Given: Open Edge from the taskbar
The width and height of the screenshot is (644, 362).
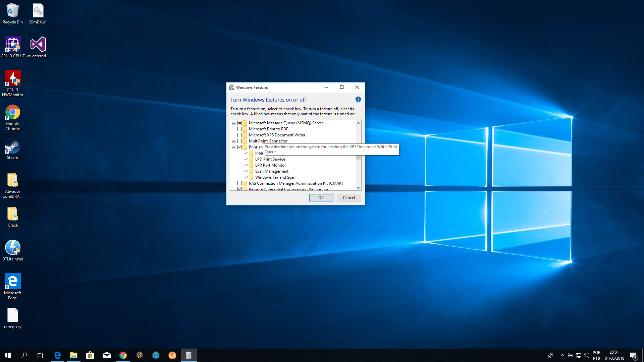Looking at the screenshot, I should pos(57,355).
